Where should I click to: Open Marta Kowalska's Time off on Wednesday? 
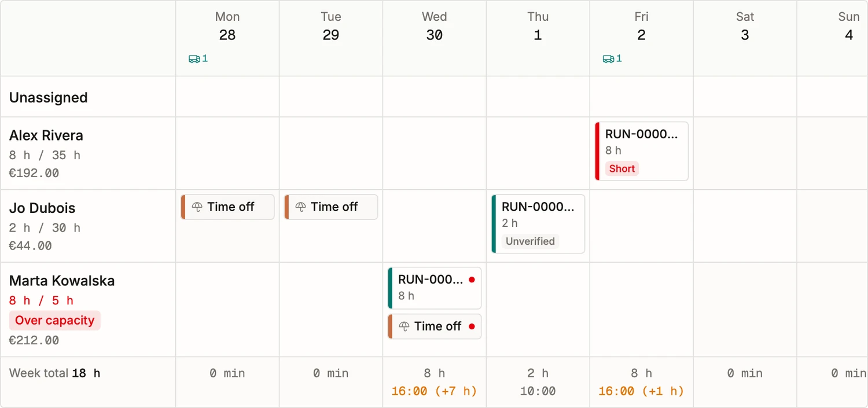(435, 326)
